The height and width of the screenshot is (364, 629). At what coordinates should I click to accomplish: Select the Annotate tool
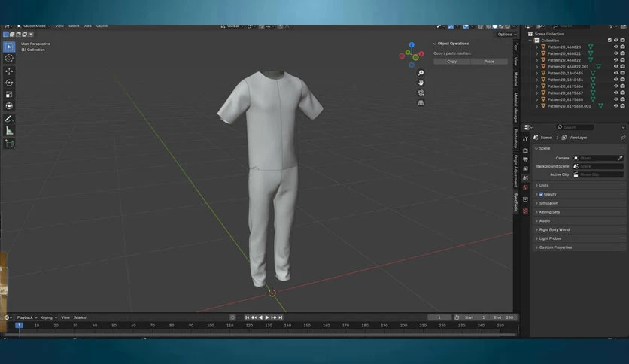click(9, 119)
